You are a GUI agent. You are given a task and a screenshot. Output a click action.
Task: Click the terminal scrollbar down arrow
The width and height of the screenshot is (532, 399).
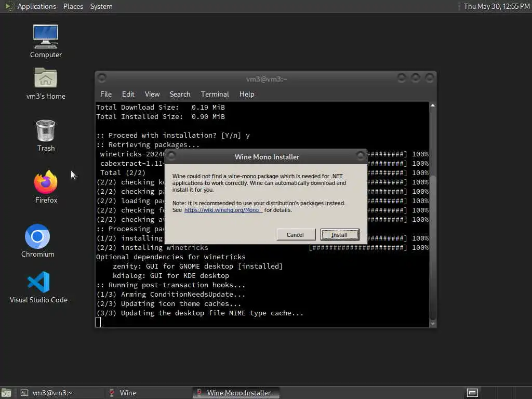pos(433,324)
